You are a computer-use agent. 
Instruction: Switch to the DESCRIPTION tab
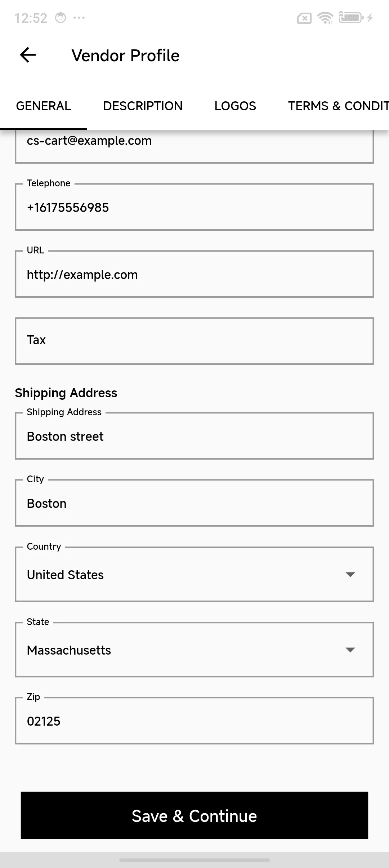(143, 106)
